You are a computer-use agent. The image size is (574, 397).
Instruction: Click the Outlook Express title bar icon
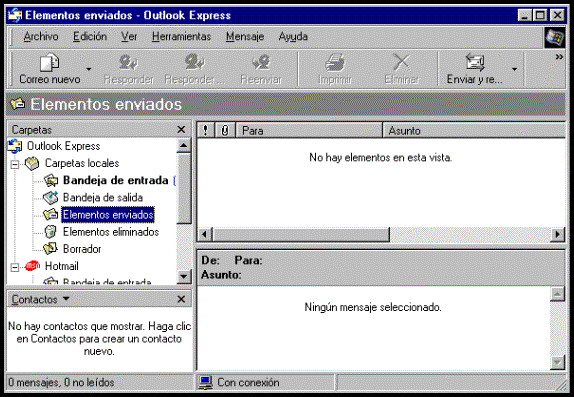click(x=15, y=15)
